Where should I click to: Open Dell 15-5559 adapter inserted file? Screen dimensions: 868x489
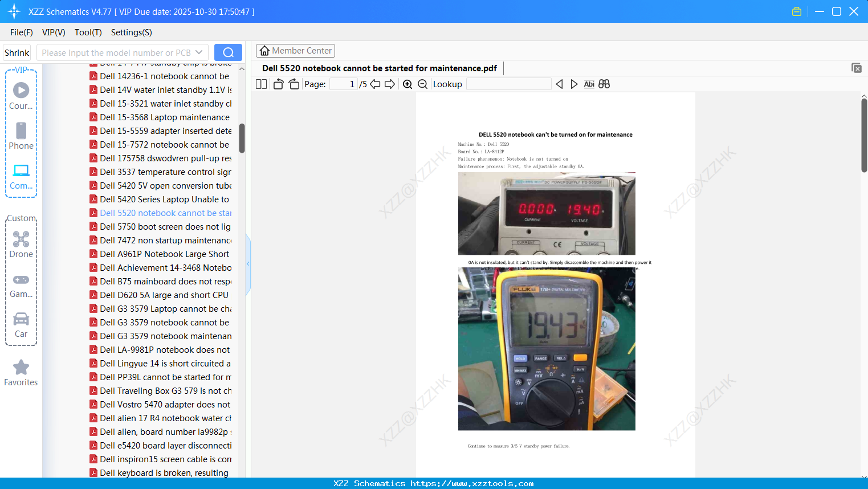coord(160,131)
